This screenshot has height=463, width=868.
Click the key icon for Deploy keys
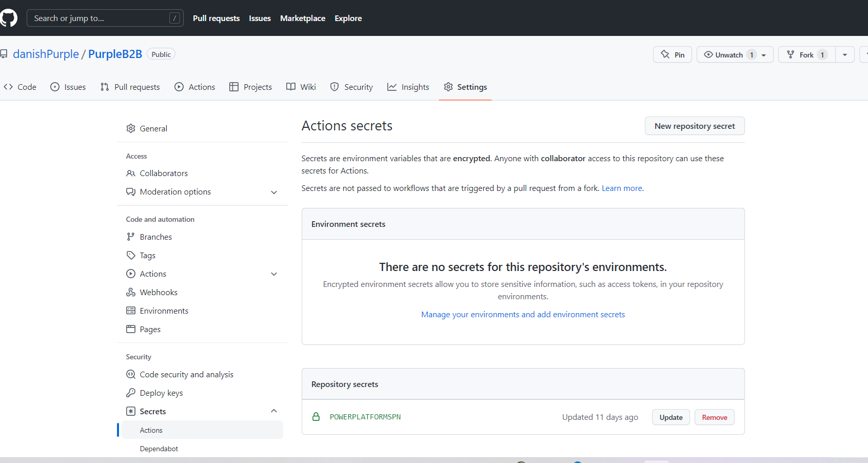tap(131, 393)
